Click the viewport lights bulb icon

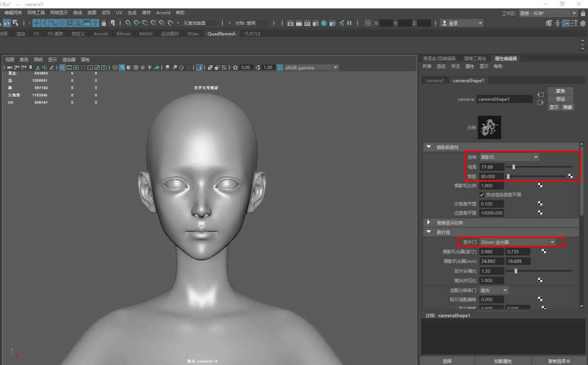coord(150,67)
